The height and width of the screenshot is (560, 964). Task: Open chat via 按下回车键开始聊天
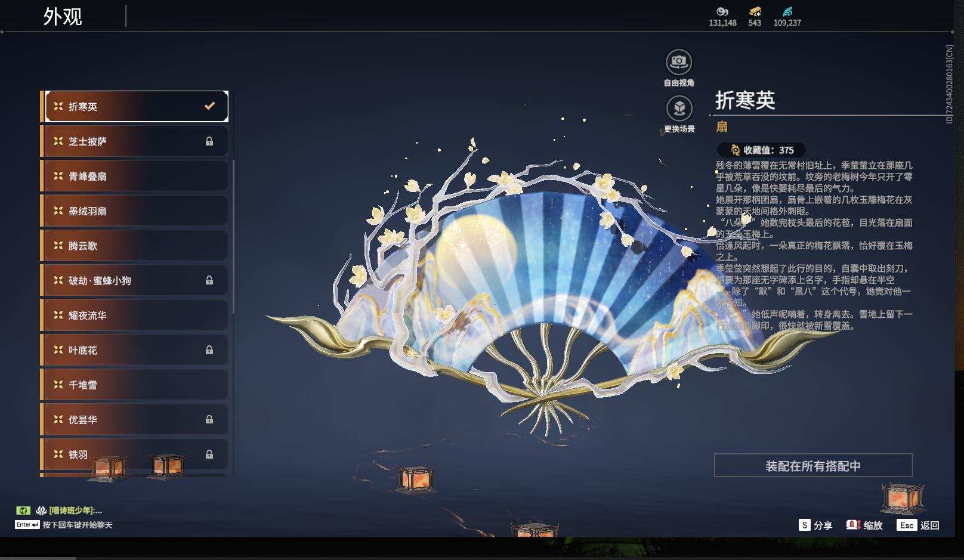pos(78,525)
